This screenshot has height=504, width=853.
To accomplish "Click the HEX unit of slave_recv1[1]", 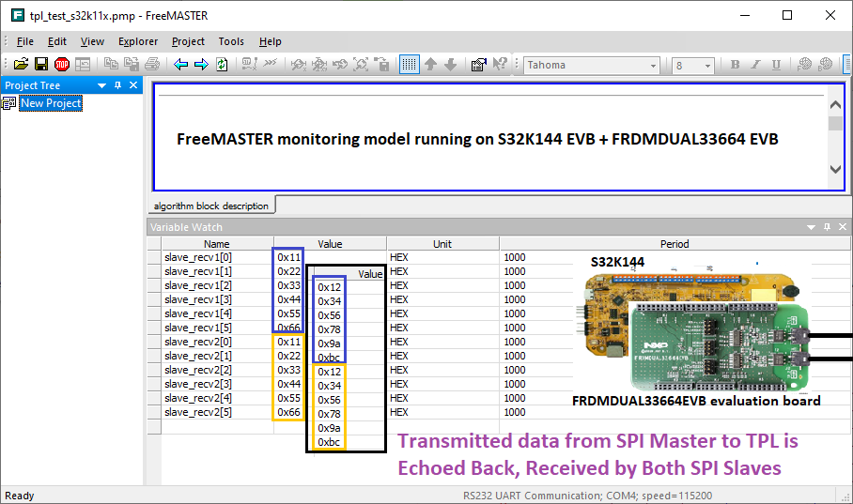I will pyautogui.click(x=398, y=271).
